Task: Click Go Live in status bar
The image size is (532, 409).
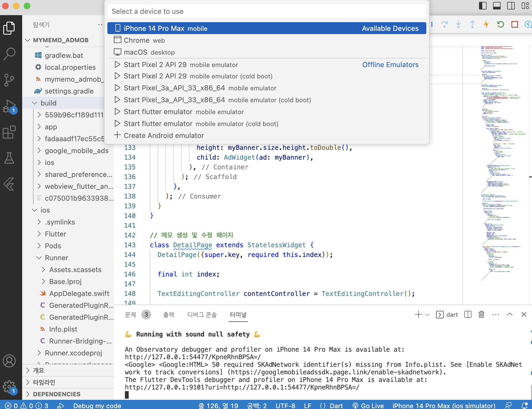Action: click(x=368, y=405)
